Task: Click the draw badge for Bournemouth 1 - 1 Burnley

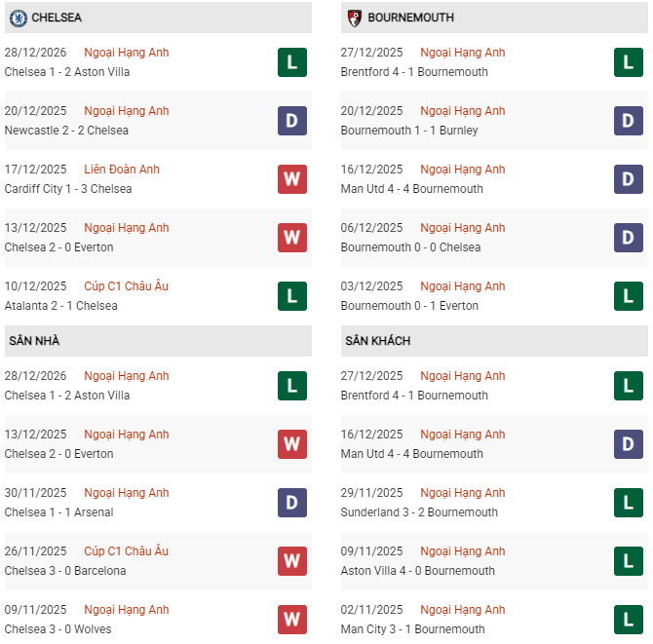Action: tap(629, 121)
